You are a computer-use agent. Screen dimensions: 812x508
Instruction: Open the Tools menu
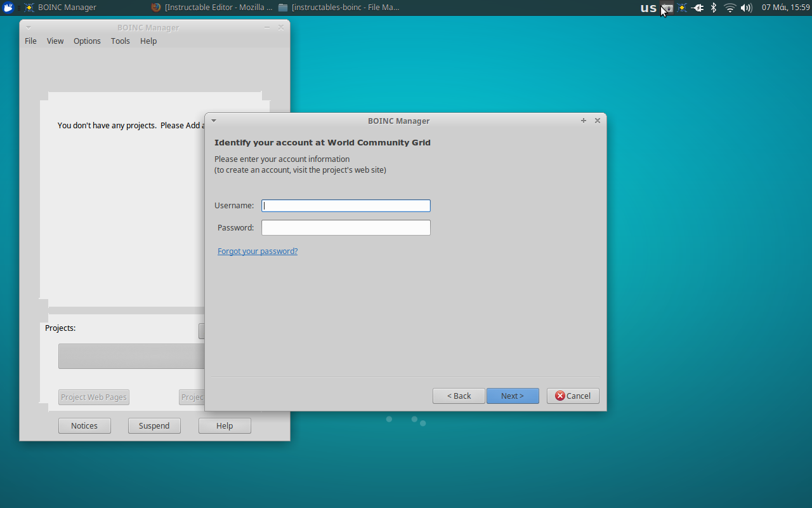pos(120,41)
